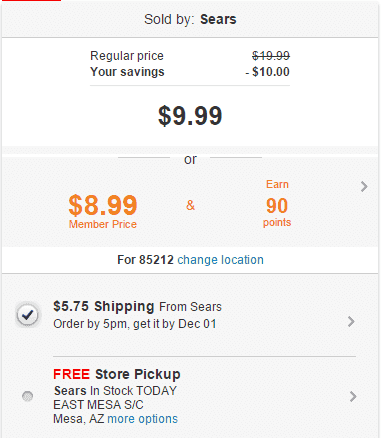Expand the Store Pickup option arrow
This screenshot has width=384, height=438.
[x=353, y=396]
